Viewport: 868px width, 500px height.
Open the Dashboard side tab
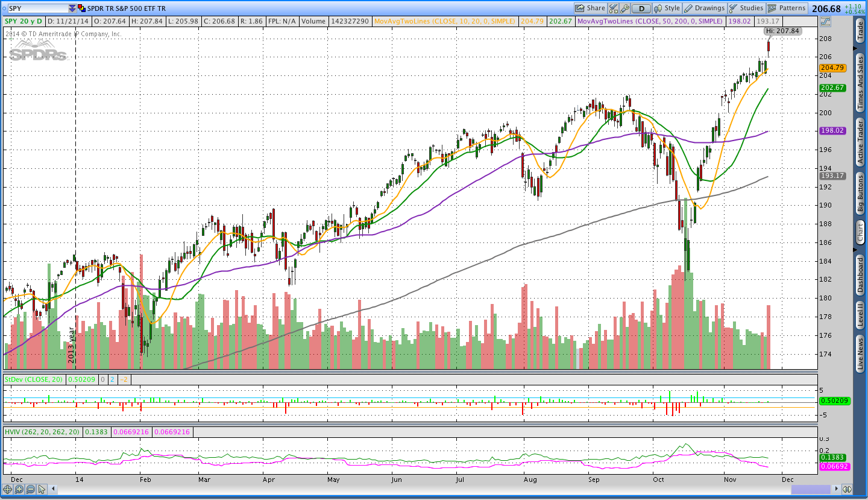point(860,275)
